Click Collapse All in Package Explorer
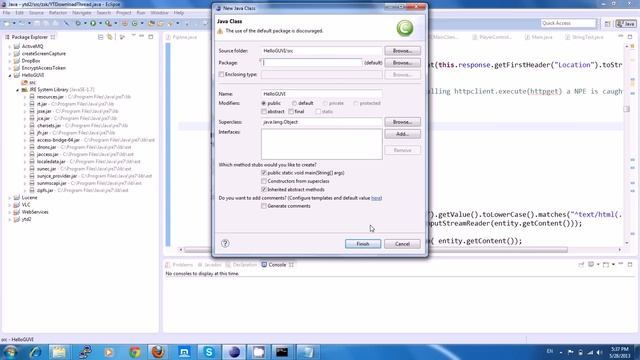Viewport: 640px width, 360px height. (x=100, y=37)
